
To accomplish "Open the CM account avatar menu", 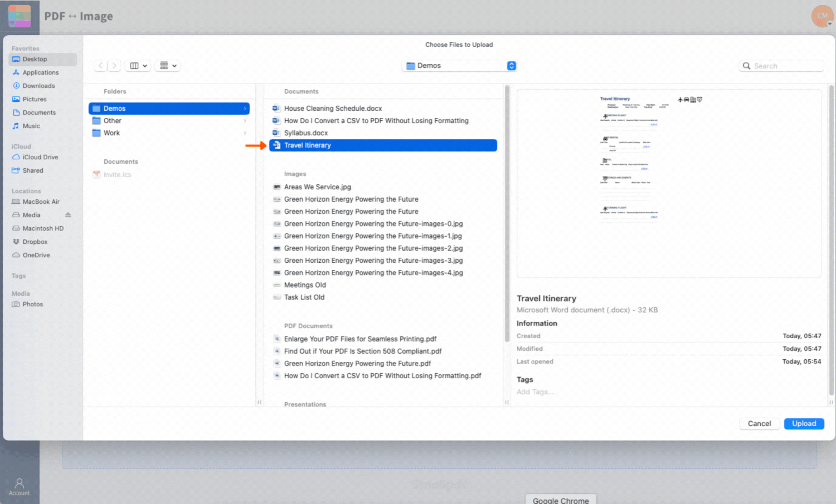I will [822, 16].
